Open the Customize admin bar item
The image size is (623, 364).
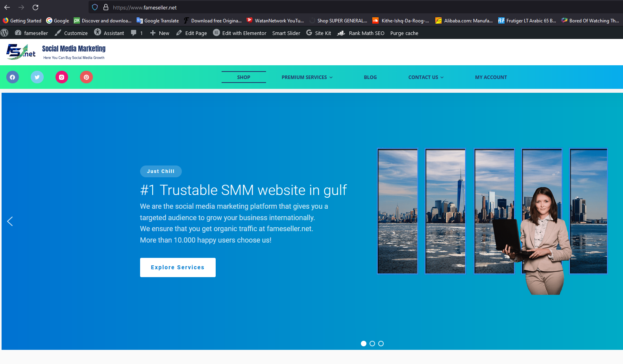pos(71,33)
